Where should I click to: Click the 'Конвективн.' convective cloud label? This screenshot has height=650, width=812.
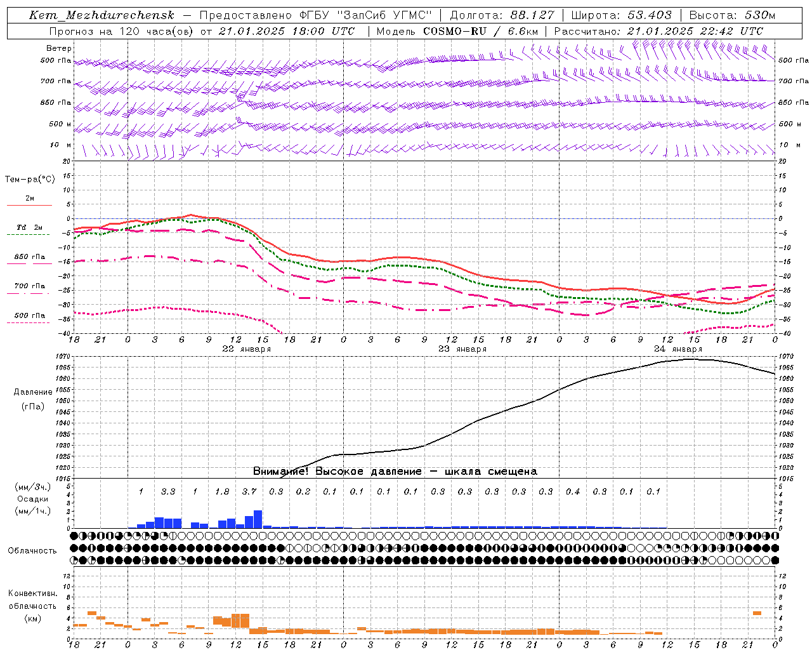coord(33,594)
